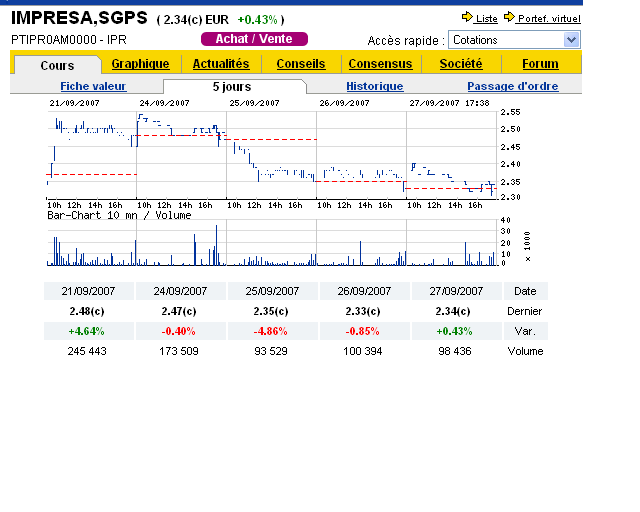Click the 24/09/2007 table header cell
Viewport: 640px width, 512px height.
180,291
